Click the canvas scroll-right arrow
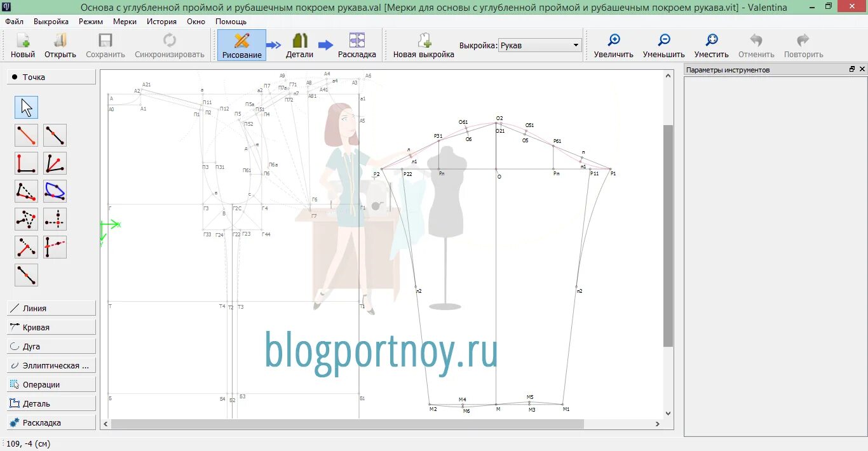868x451 pixels. (x=658, y=424)
